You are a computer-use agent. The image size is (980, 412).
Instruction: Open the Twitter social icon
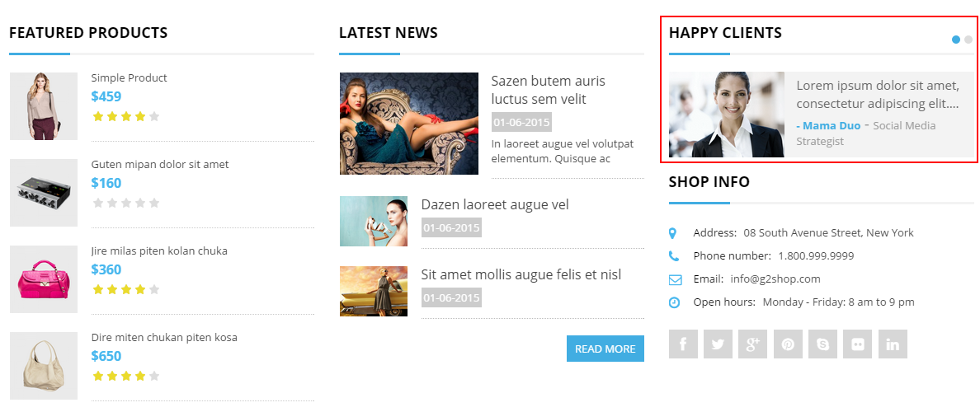coord(719,344)
